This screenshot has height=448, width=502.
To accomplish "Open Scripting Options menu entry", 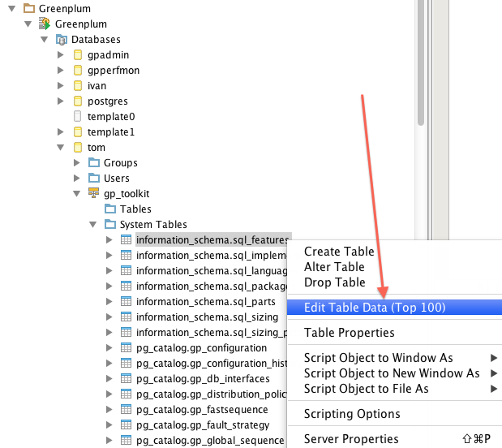I will click(x=352, y=414).
